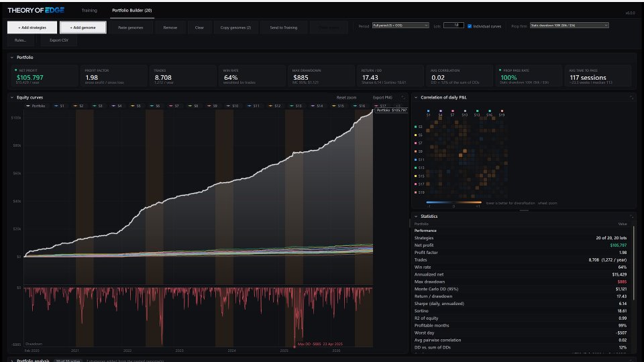Switch to the Training tab

[89, 10]
